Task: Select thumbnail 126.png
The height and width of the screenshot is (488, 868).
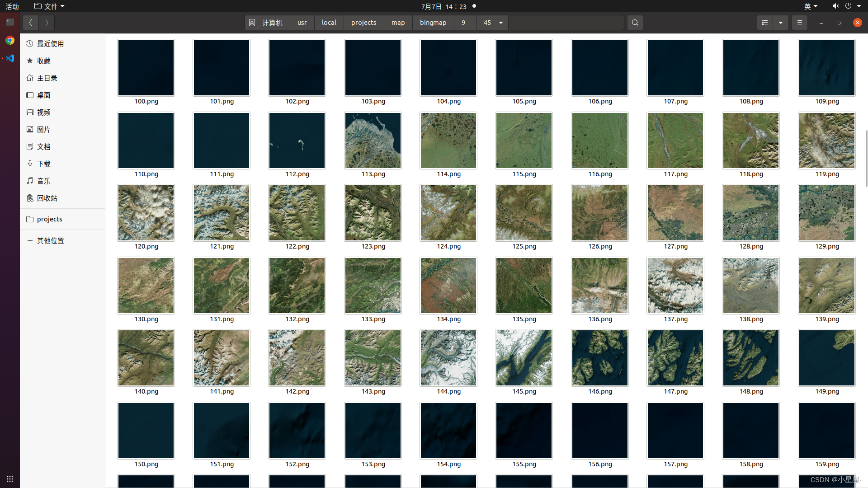Action: pyautogui.click(x=600, y=213)
